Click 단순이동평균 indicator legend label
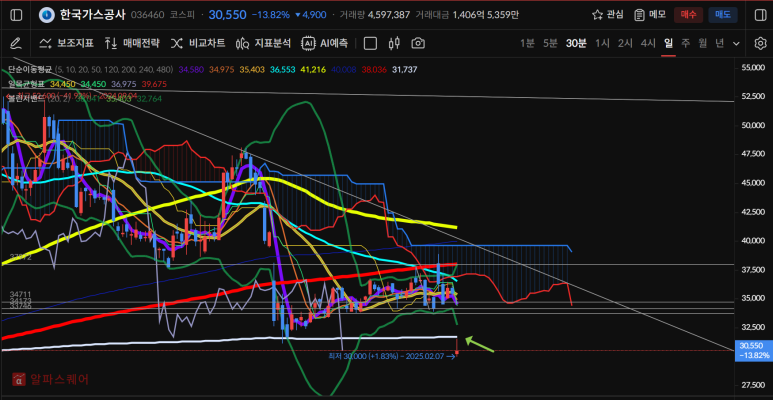 pos(30,70)
